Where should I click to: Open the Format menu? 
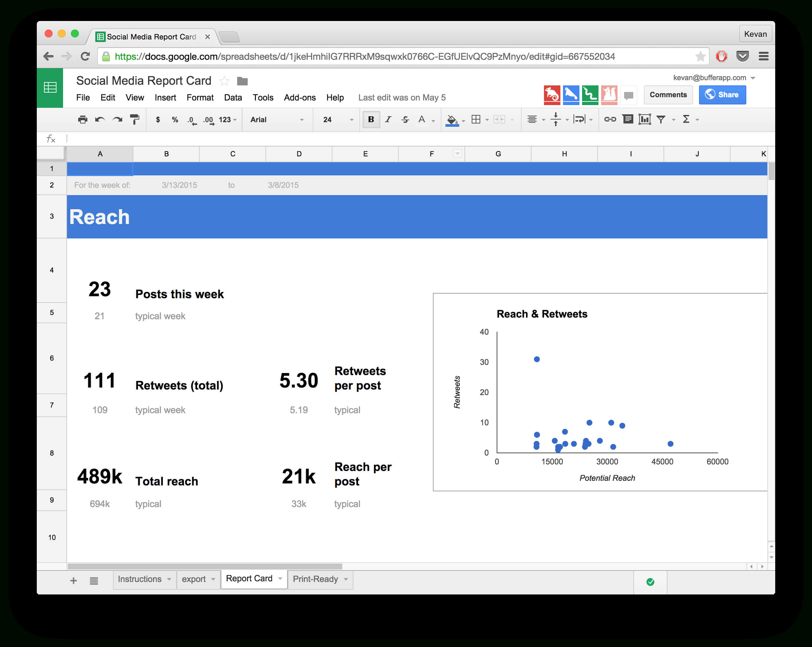199,97
